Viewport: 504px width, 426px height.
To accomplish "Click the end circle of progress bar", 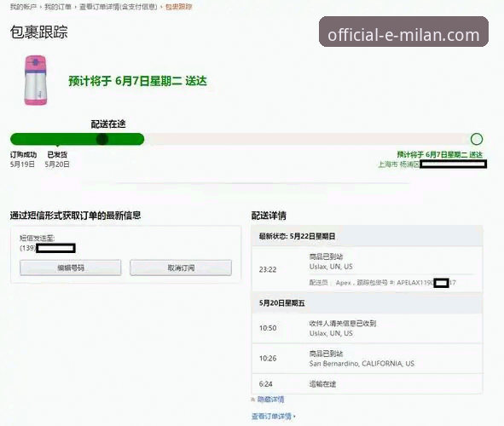I will pyautogui.click(x=477, y=139).
